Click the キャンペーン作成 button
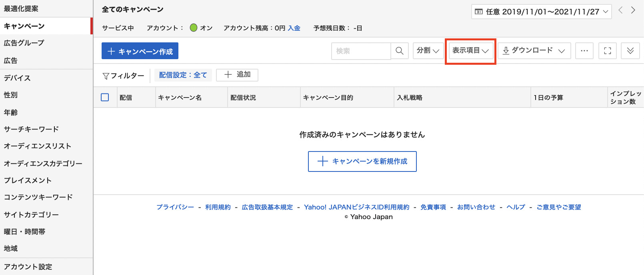 (x=140, y=51)
